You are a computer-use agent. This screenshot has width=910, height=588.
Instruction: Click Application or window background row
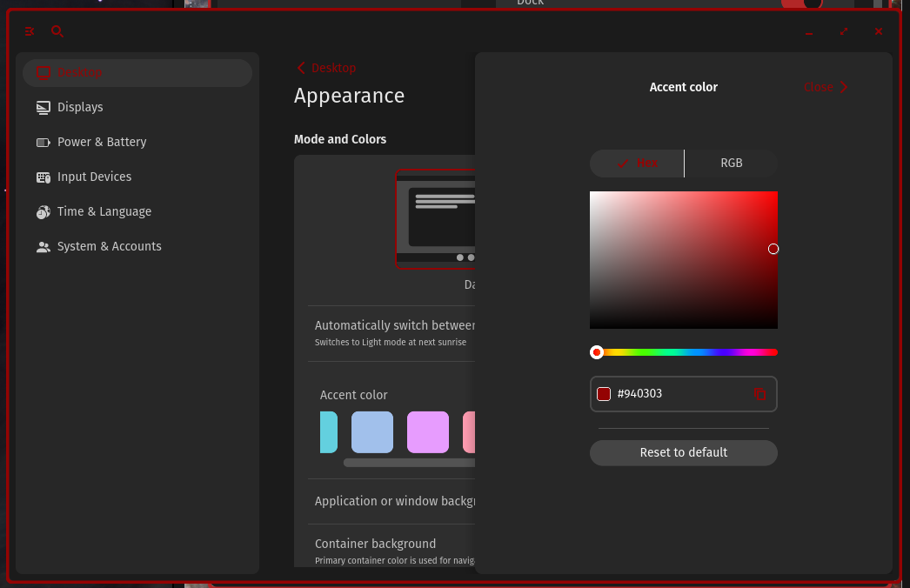pyautogui.click(x=391, y=502)
